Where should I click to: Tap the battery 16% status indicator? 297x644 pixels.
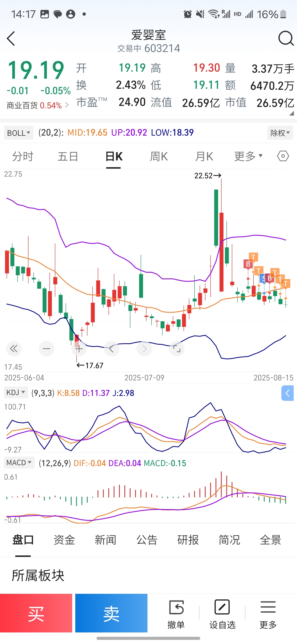(x=271, y=14)
